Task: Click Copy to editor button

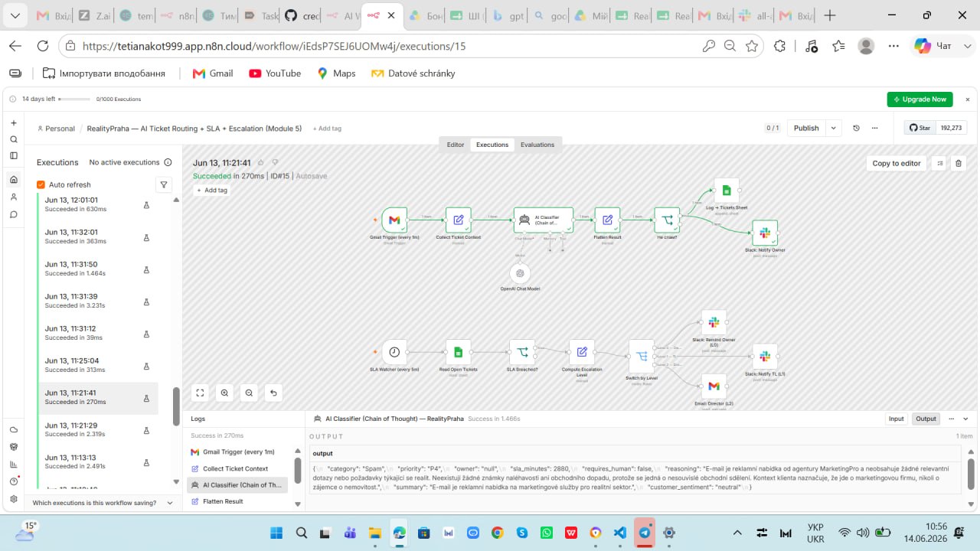Action: click(x=897, y=163)
